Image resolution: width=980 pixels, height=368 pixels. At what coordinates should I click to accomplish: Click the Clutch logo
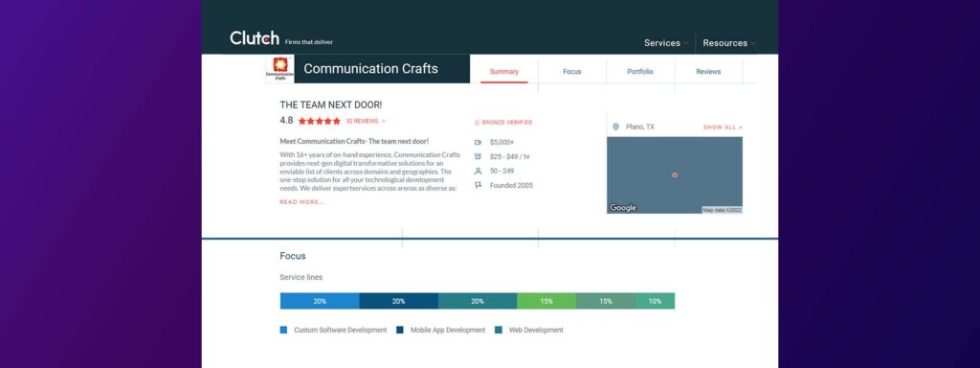[x=255, y=38]
